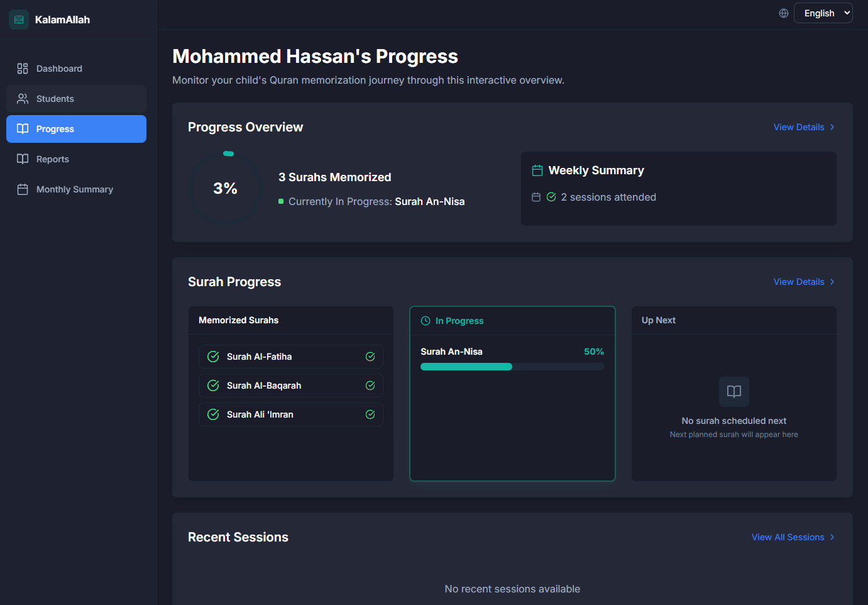
Task: Click the View All Sessions link
Action: [788, 537]
